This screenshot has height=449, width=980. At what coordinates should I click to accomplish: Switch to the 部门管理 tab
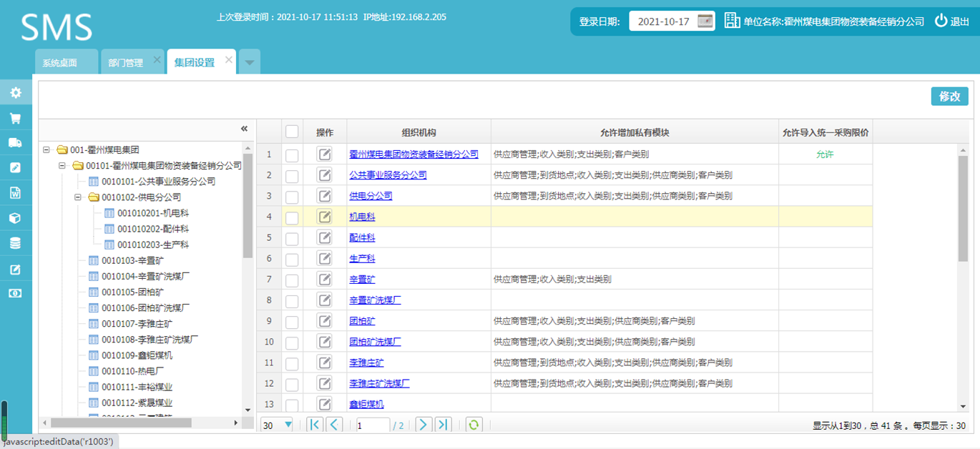[x=126, y=63]
